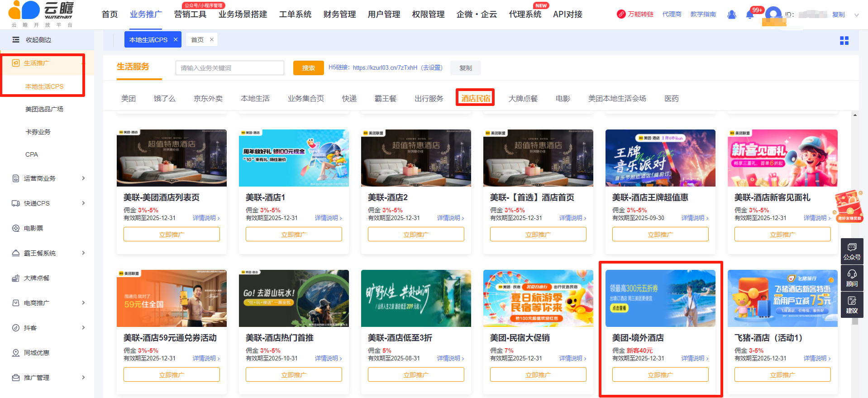Click 立即推广 under 美联-酒店1
The image size is (868, 398).
294,234
